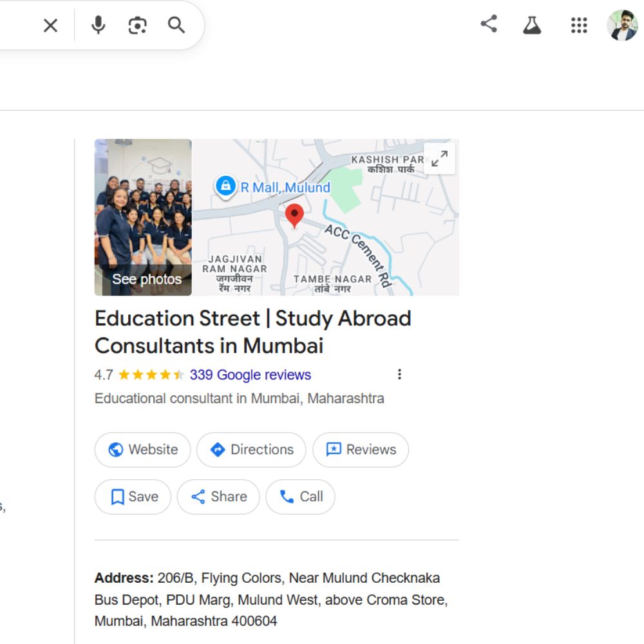Open the Google apps grid
Viewport: 644px width, 644px height.
pos(579,25)
